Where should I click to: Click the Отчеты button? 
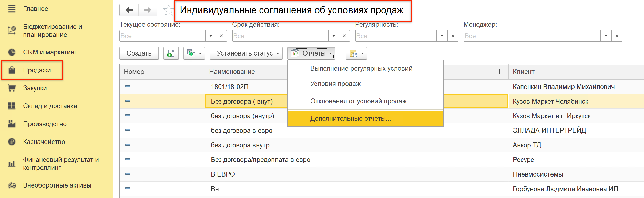tap(311, 53)
